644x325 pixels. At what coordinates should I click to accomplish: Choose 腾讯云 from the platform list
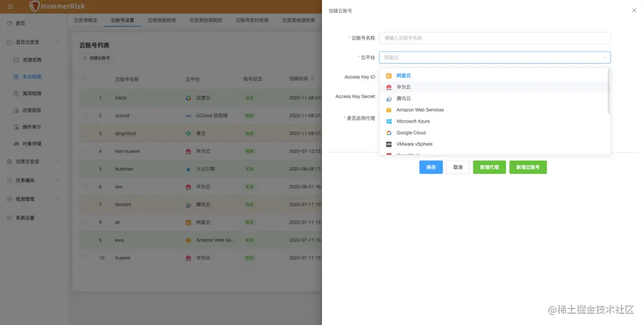pos(494,99)
